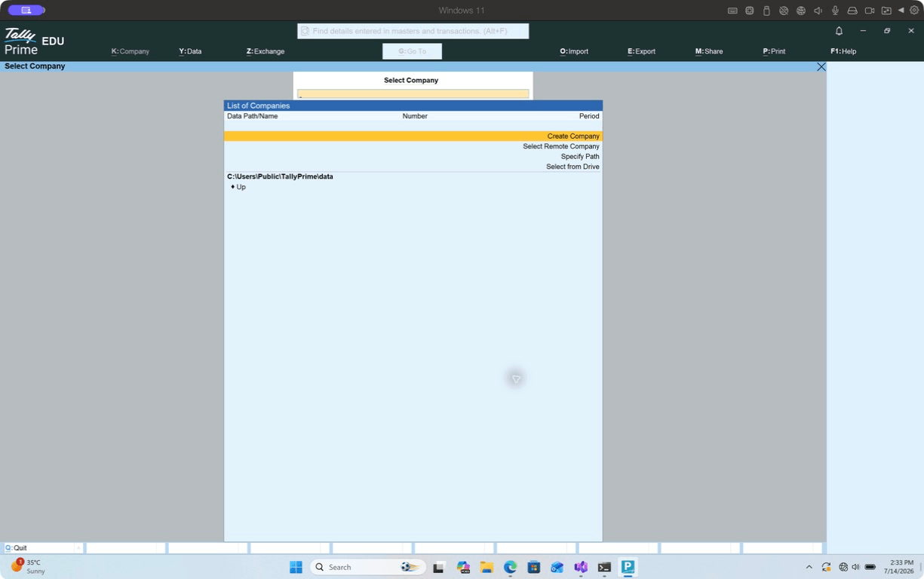The image size is (924, 579).
Task: Open the weather widget showing 35°C Sunny
Action: (28, 567)
